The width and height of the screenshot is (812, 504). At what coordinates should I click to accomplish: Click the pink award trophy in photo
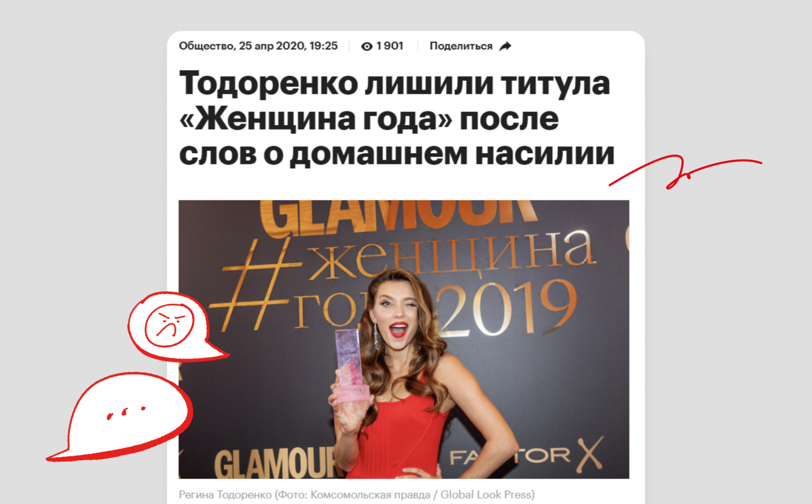point(350,366)
